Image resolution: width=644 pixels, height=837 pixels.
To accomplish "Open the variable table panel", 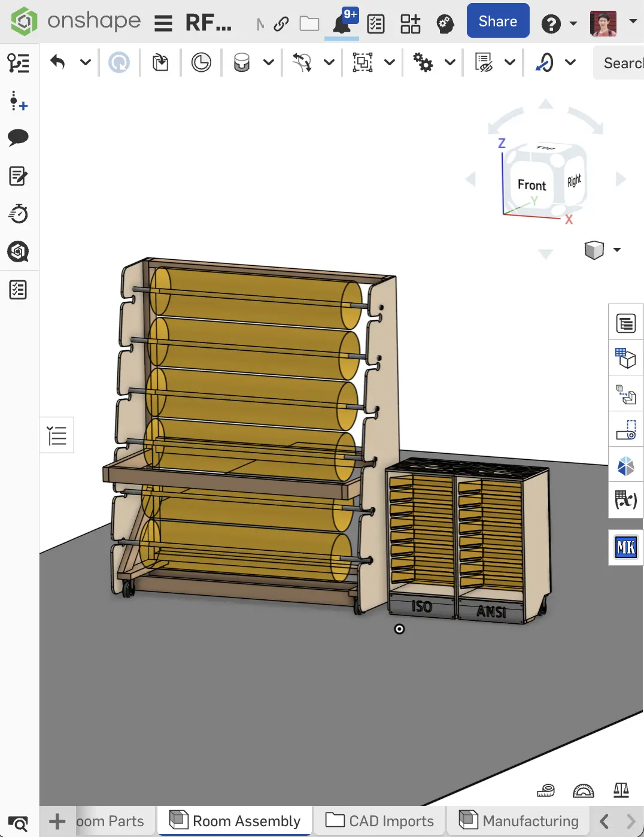I will [x=626, y=499].
